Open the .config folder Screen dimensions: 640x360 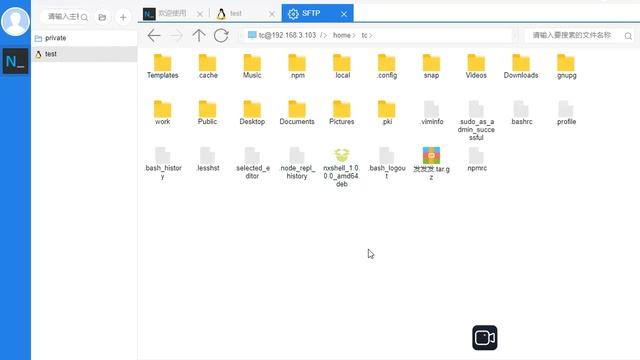387,67
